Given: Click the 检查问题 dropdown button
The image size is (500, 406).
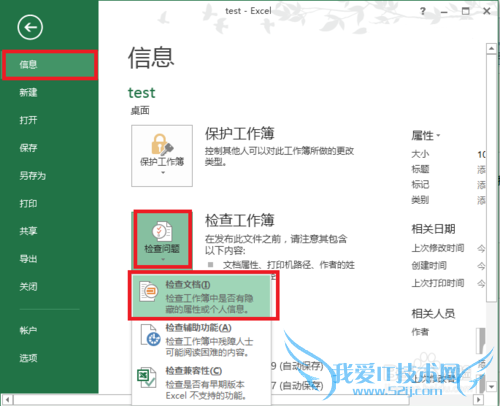Looking at the screenshot, I should (163, 239).
